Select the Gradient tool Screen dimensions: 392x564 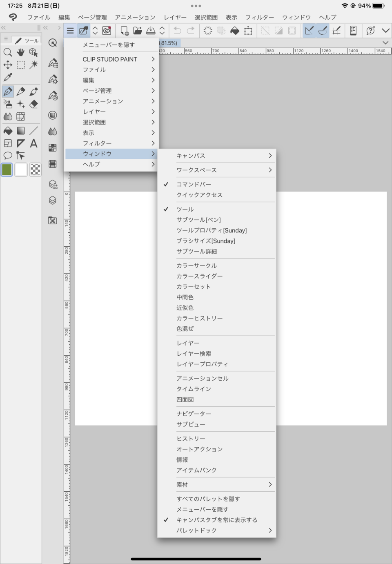21,131
